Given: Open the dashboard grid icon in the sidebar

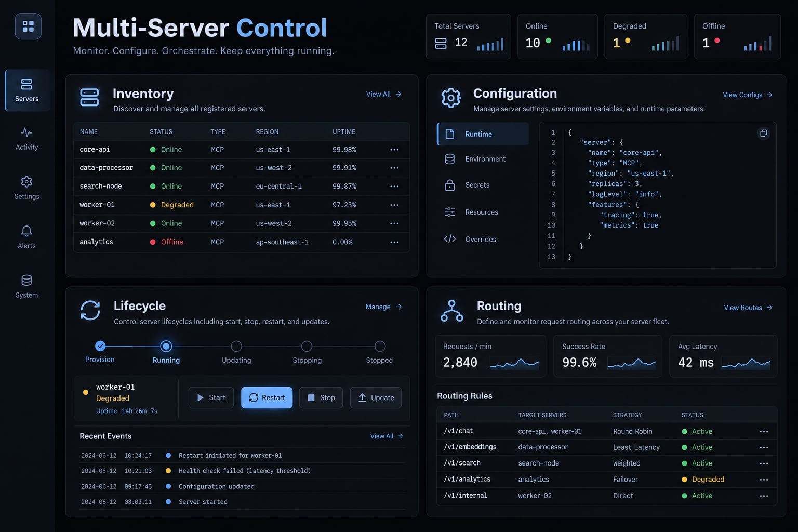Looking at the screenshot, I should coord(28,26).
